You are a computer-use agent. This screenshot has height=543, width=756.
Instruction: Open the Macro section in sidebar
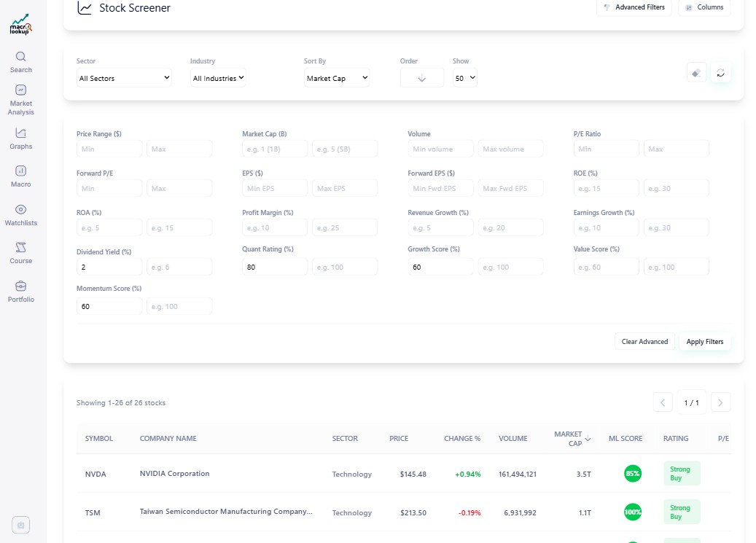[x=20, y=176]
